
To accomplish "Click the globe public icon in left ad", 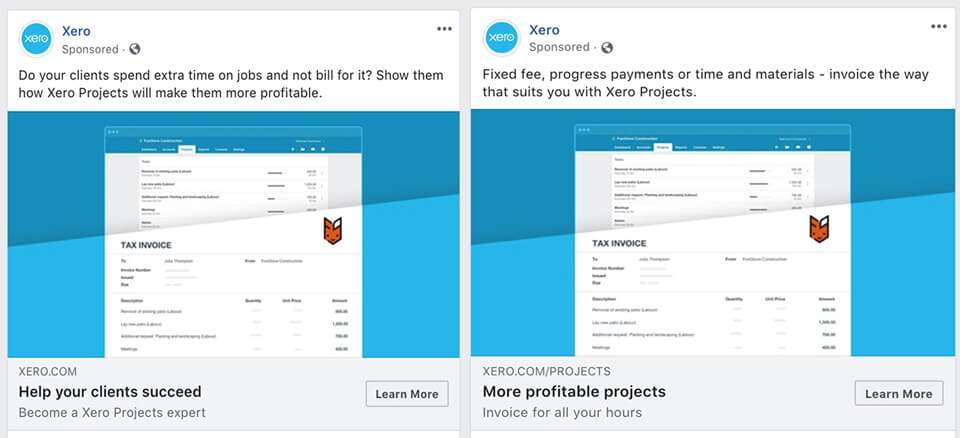I will click(135, 49).
